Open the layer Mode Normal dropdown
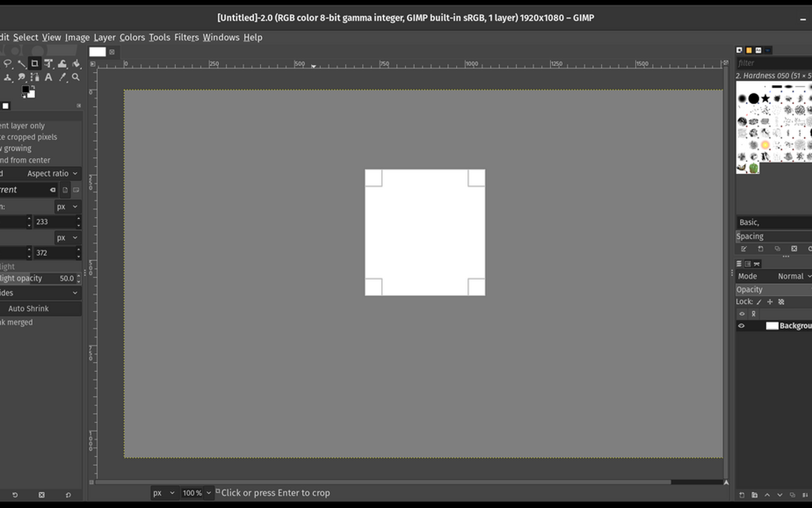This screenshot has height=508, width=812. pos(774,276)
